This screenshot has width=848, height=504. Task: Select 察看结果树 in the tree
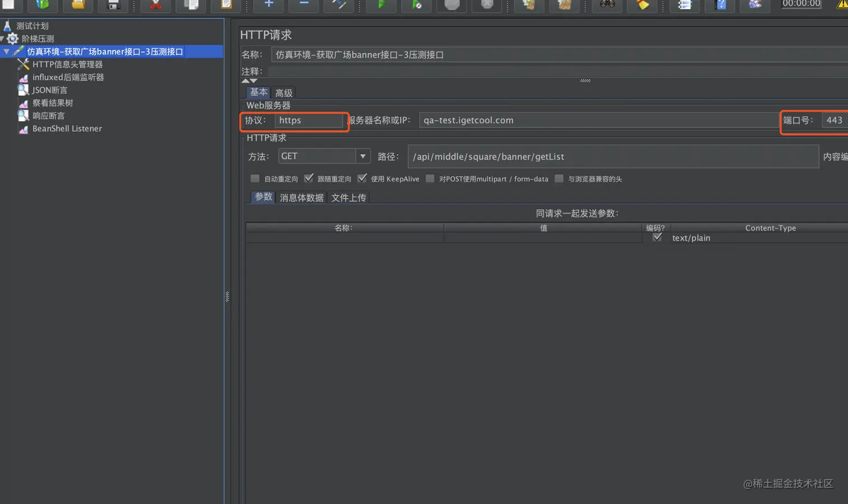52,103
